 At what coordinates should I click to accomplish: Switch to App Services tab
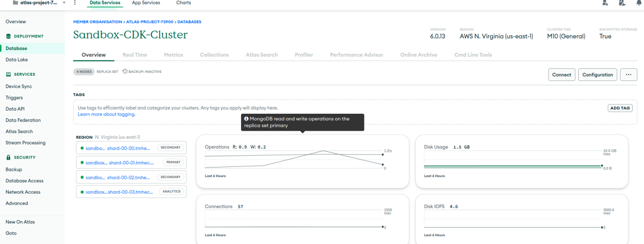pyautogui.click(x=146, y=3)
